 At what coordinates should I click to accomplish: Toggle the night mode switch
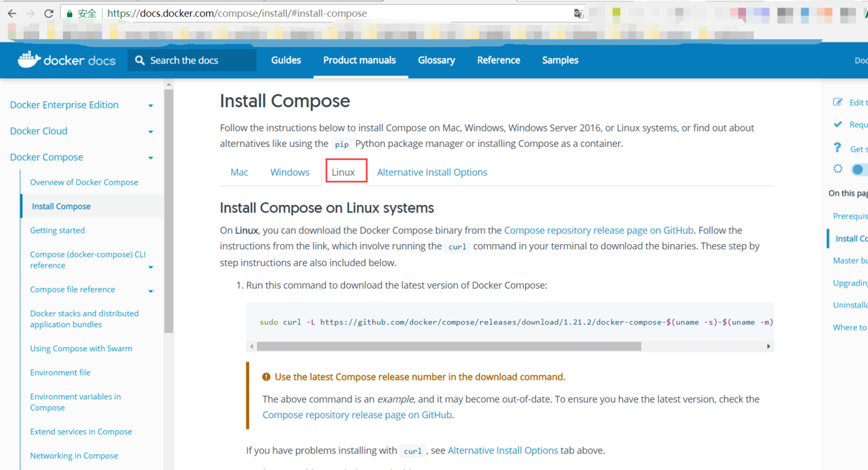tap(859, 169)
